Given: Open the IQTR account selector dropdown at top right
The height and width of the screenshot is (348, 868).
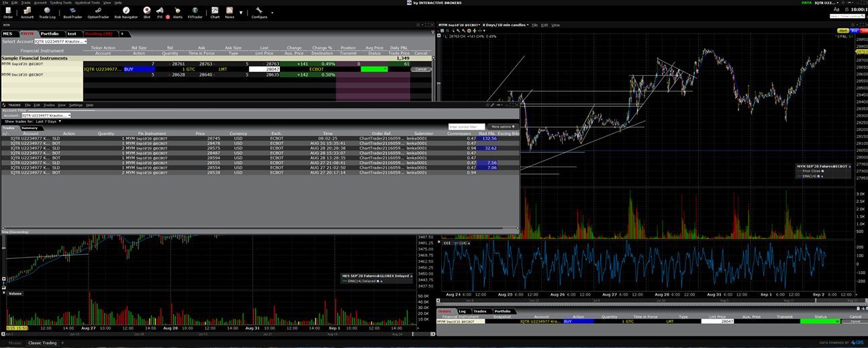Looking at the screenshot, I should pyautogui.click(x=826, y=3).
